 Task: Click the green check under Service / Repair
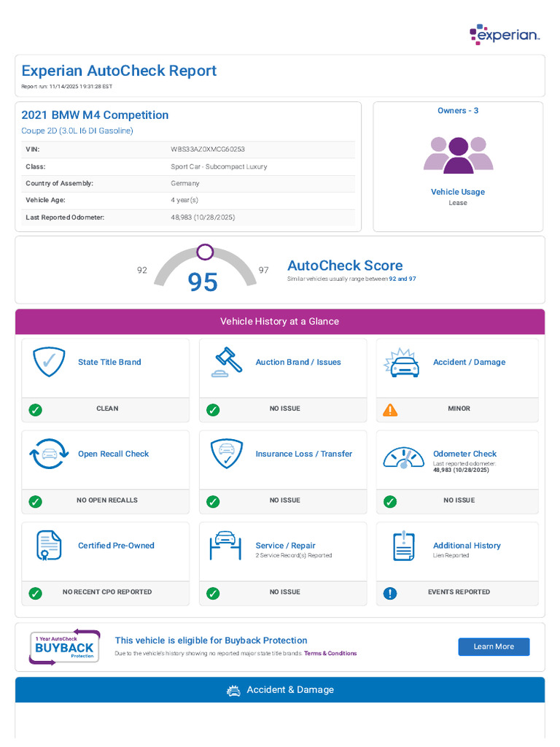[x=213, y=593]
